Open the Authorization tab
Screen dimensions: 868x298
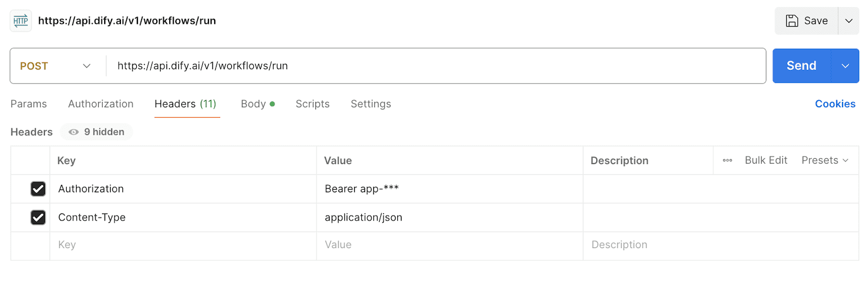pos(101,104)
